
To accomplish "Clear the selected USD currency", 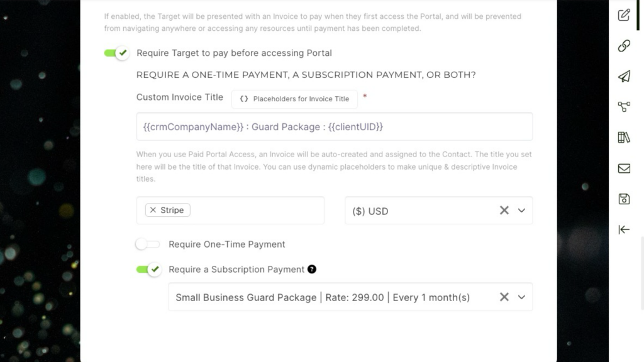I will [x=504, y=211].
